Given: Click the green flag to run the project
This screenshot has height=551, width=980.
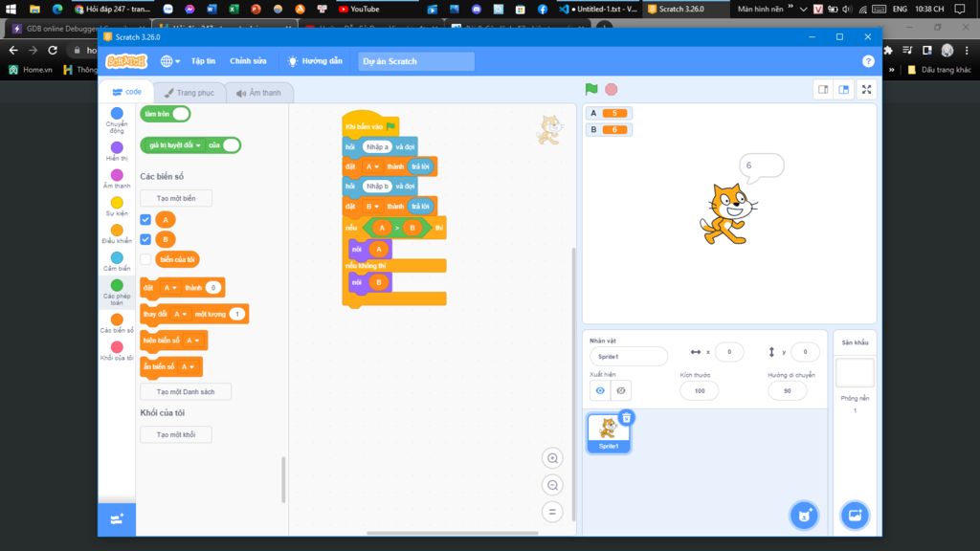Looking at the screenshot, I should pyautogui.click(x=590, y=88).
